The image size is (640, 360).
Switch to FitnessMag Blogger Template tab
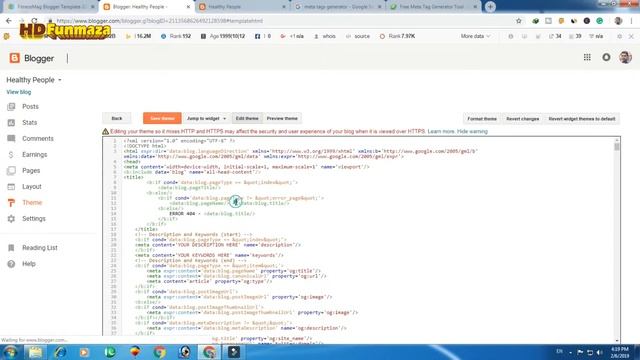[49, 7]
